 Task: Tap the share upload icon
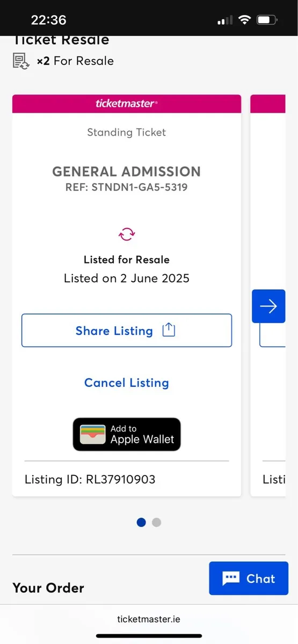coord(169,330)
